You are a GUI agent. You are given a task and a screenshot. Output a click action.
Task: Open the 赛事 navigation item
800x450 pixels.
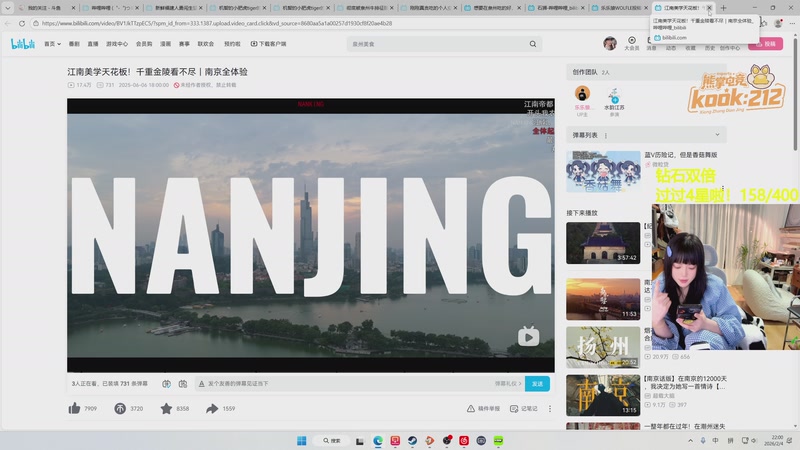point(184,44)
